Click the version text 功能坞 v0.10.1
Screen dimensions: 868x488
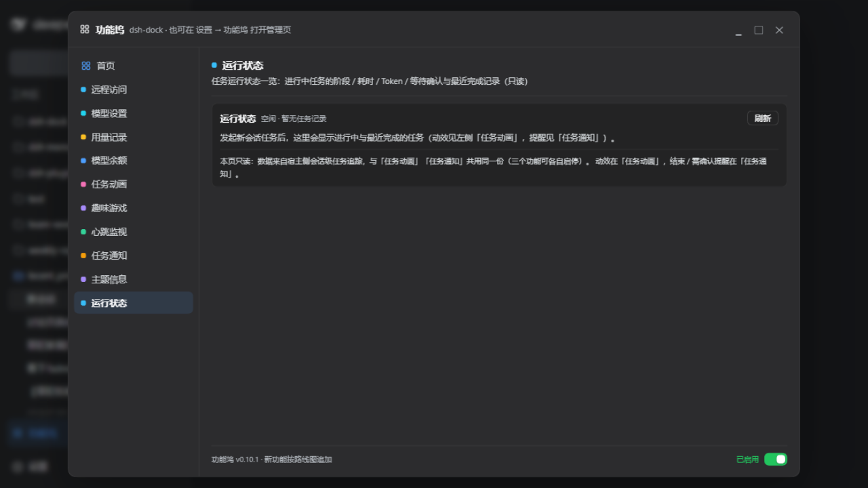coord(235,460)
